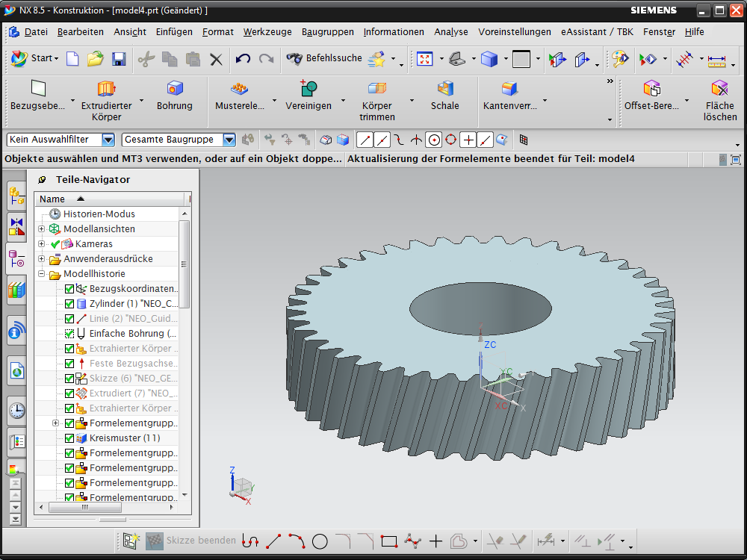This screenshot has width=747, height=560.
Task: Click the Save diskette icon
Action: (118, 59)
